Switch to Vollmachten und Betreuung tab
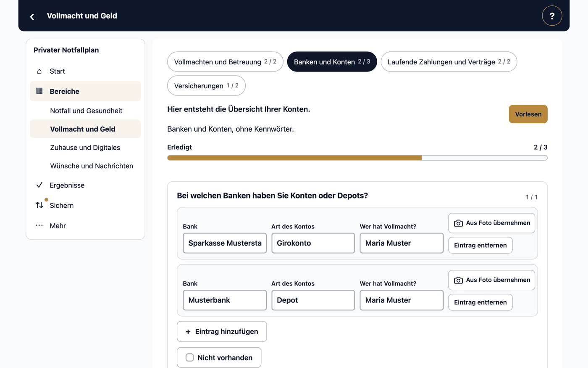This screenshot has height=368, width=588. click(x=225, y=62)
